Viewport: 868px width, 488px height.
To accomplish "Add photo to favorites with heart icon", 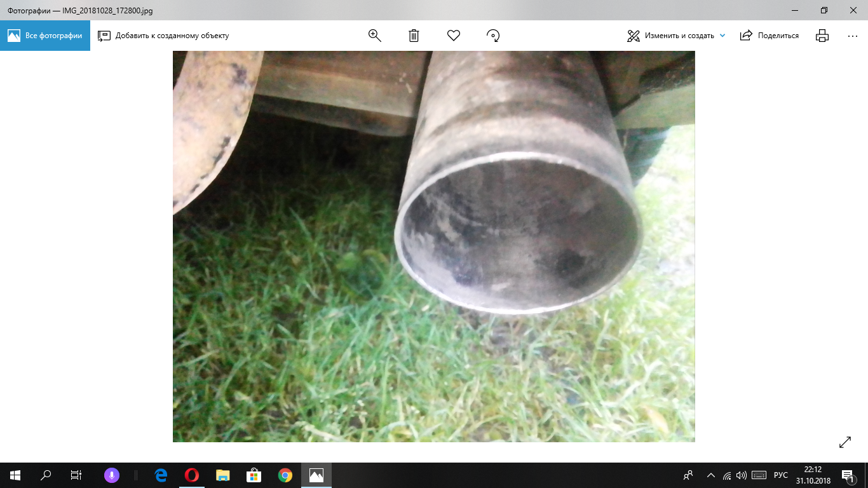I will coord(453,36).
